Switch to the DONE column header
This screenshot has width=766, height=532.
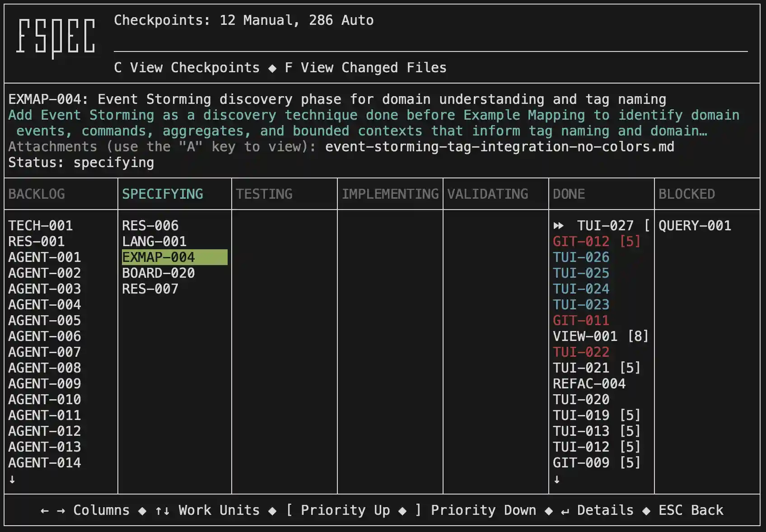point(569,194)
